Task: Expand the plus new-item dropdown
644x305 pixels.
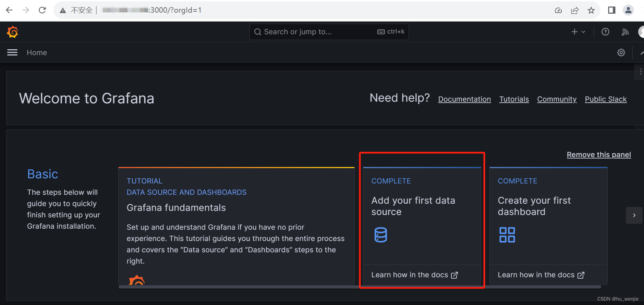Action: 578,32
